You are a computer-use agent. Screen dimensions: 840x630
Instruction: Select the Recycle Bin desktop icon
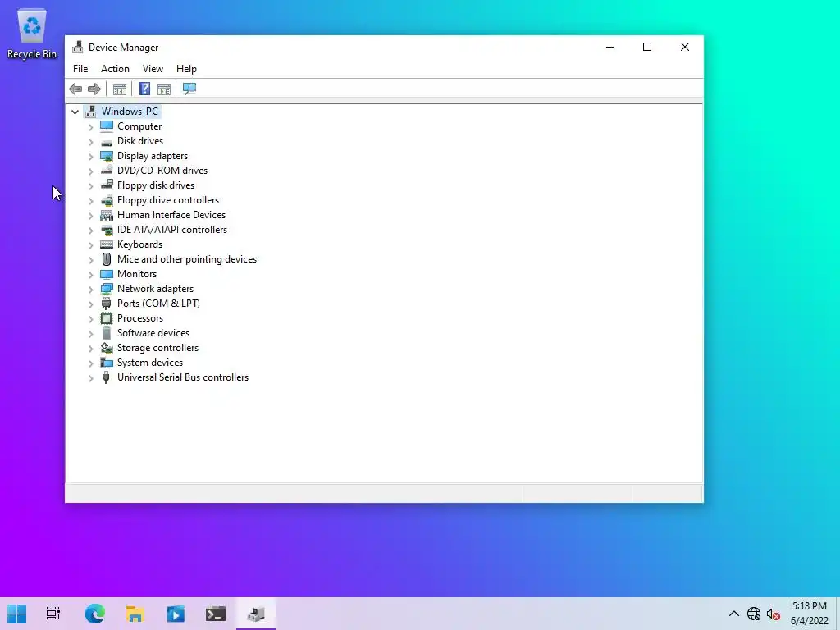click(32, 34)
